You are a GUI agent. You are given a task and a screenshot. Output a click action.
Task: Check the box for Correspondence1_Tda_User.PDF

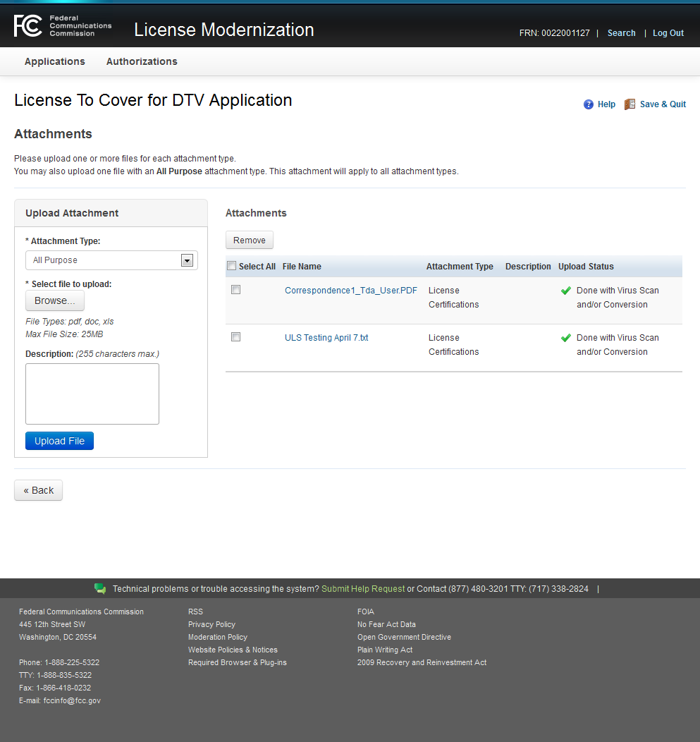pos(236,290)
